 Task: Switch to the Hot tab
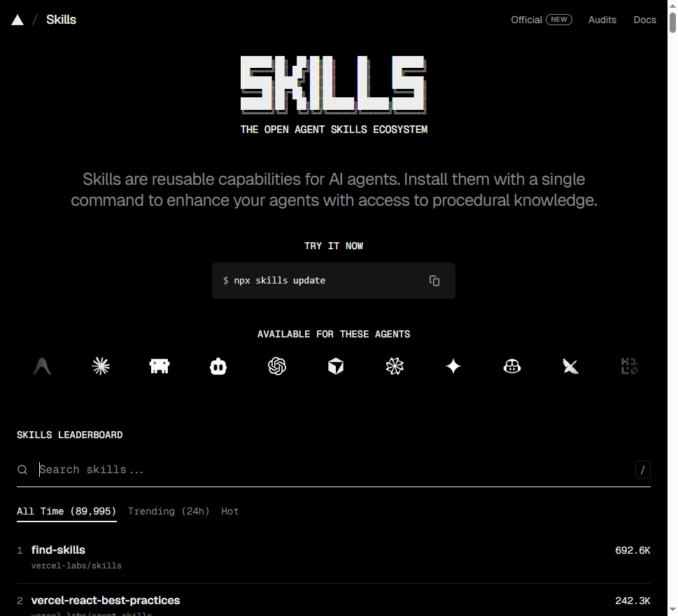(x=229, y=511)
